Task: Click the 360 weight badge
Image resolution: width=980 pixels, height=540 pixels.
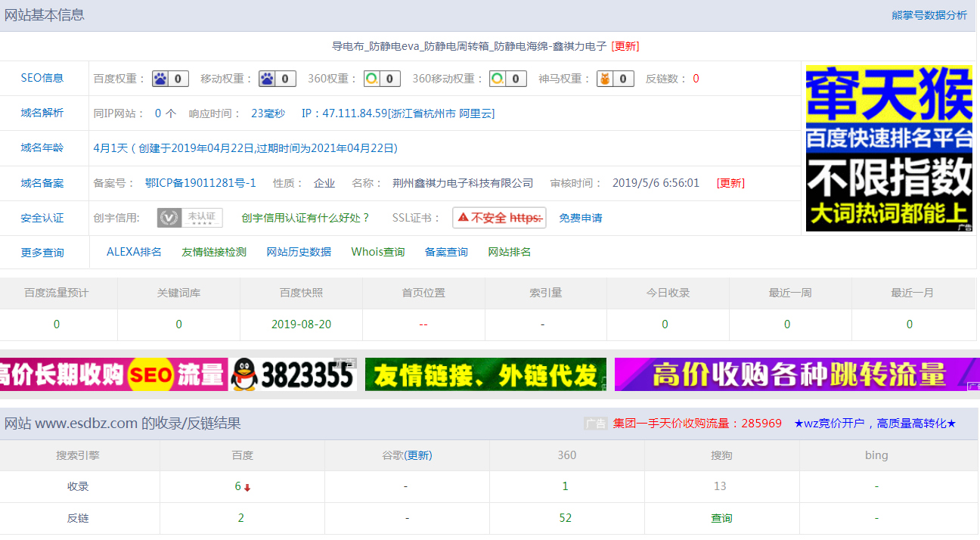Action: click(x=381, y=79)
